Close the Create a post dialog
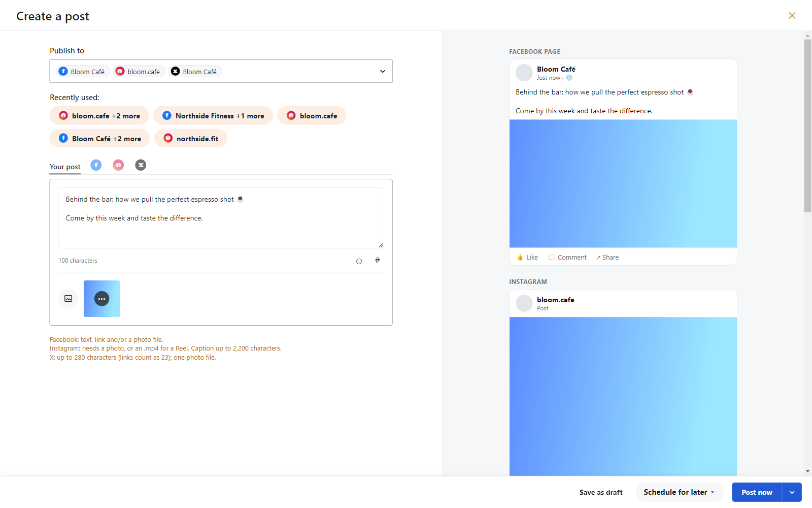Image resolution: width=812 pixels, height=508 pixels. click(x=792, y=16)
